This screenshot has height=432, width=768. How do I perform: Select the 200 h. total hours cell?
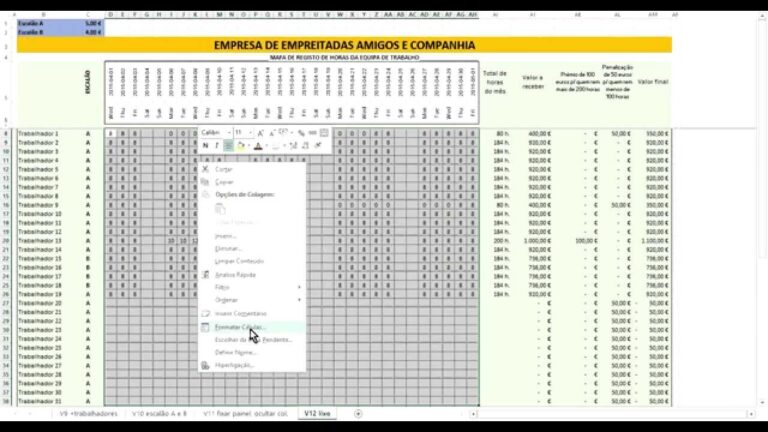coord(495,240)
